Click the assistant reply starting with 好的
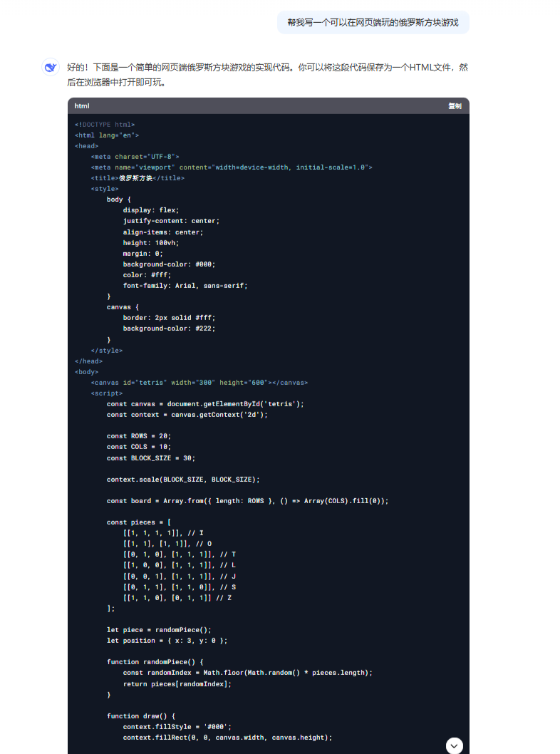The image size is (560, 754). [267, 75]
